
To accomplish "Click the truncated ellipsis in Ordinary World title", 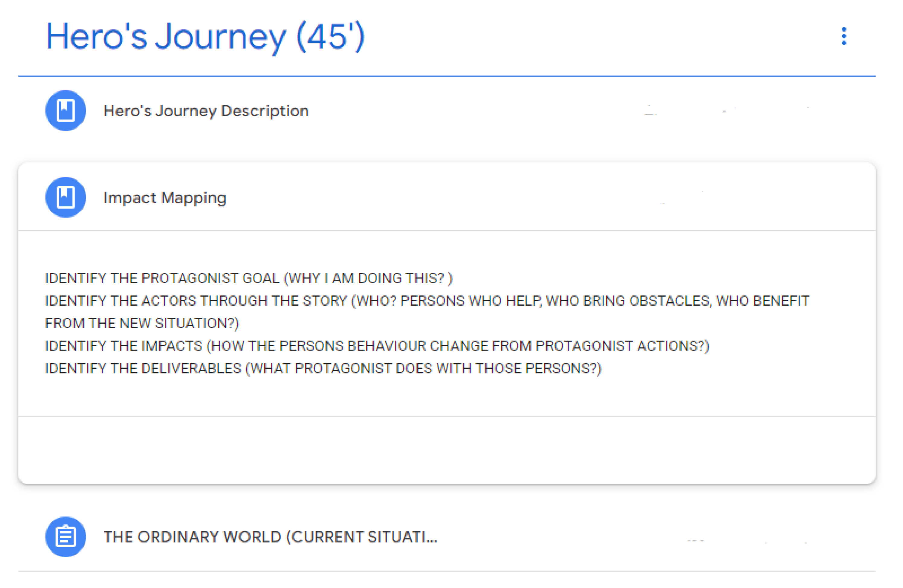I will [432, 538].
